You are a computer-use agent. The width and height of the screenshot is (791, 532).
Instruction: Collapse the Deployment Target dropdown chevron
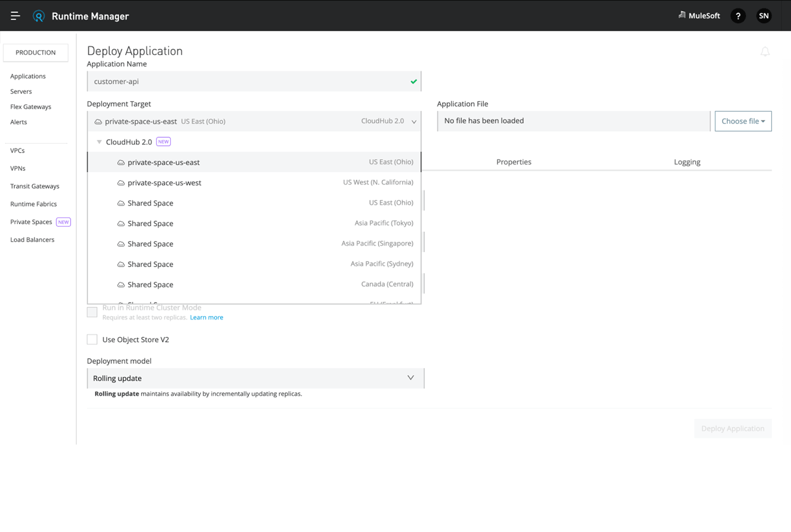coord(414,121)
